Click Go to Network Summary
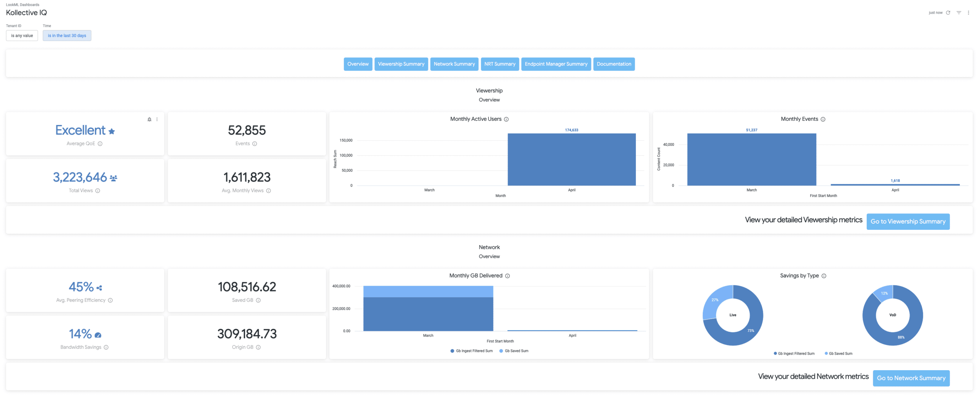Viewport: 980px width, 397px height. click(x=911, y=378)
